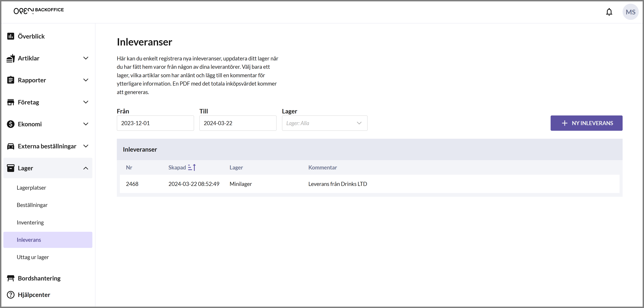Click the Hjälpcenter question mark icon
Screen dimensions: 644x308
tap(11, 295)
